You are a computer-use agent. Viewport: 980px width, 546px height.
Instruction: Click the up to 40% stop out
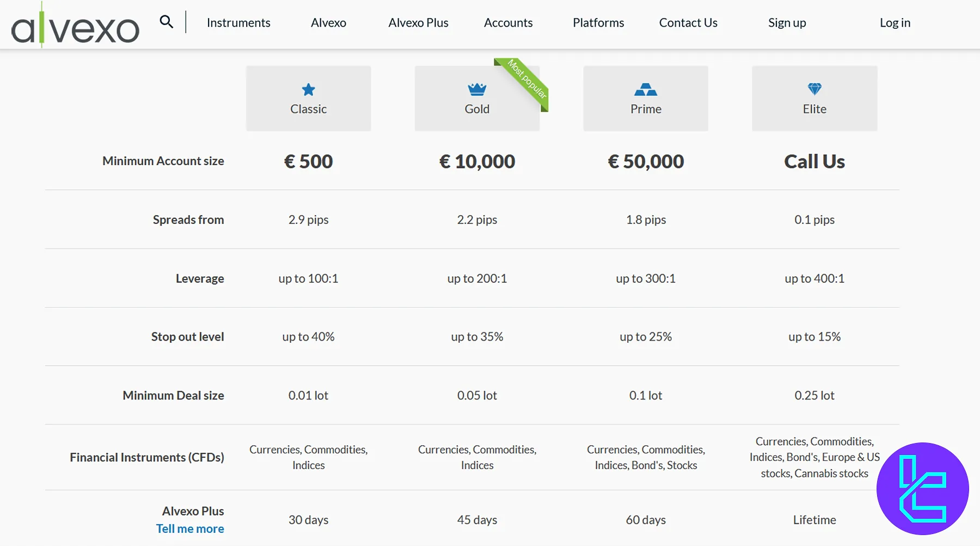pyautogui.click(x=309, y=337)
